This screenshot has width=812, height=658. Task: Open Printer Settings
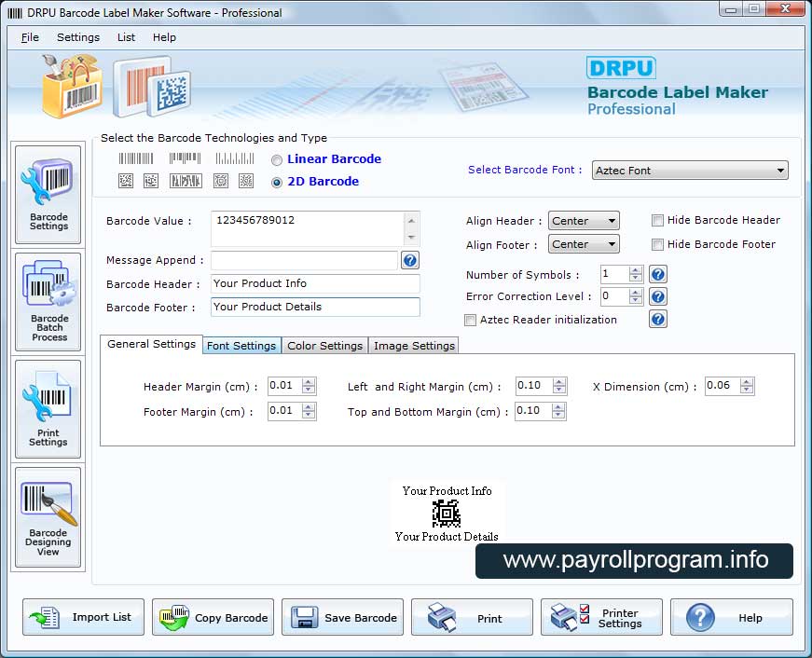601,617
